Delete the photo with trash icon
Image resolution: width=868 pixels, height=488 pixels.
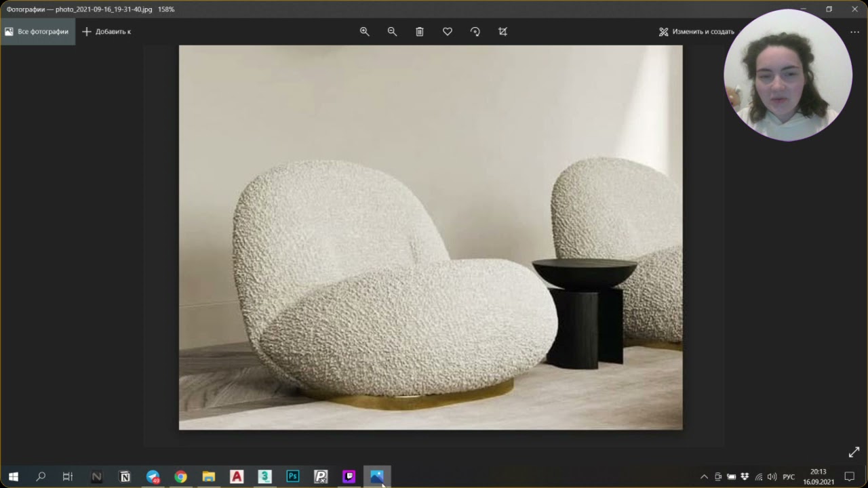pyautogui.click(x=420, y=31)
